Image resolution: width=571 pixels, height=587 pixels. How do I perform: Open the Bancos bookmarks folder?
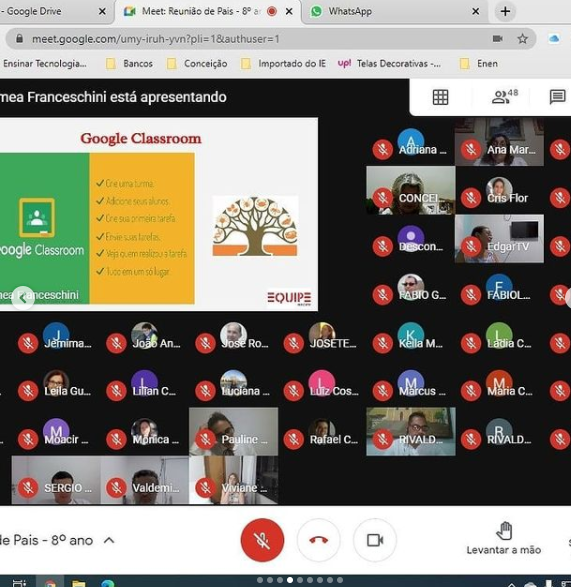[130, 64]
